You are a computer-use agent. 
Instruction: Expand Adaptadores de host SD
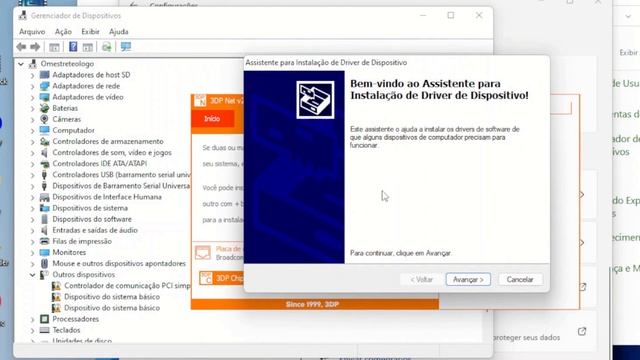click(33, 75)
